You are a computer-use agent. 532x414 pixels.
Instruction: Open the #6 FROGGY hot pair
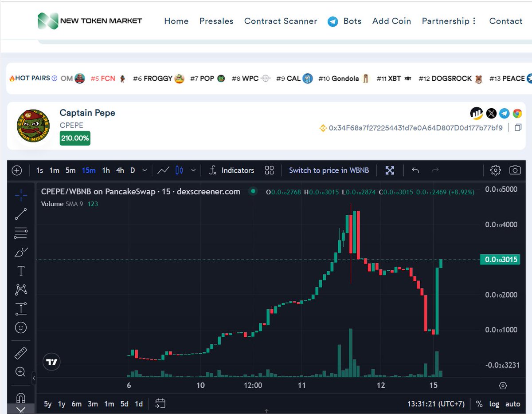click(x=159, y=79)
